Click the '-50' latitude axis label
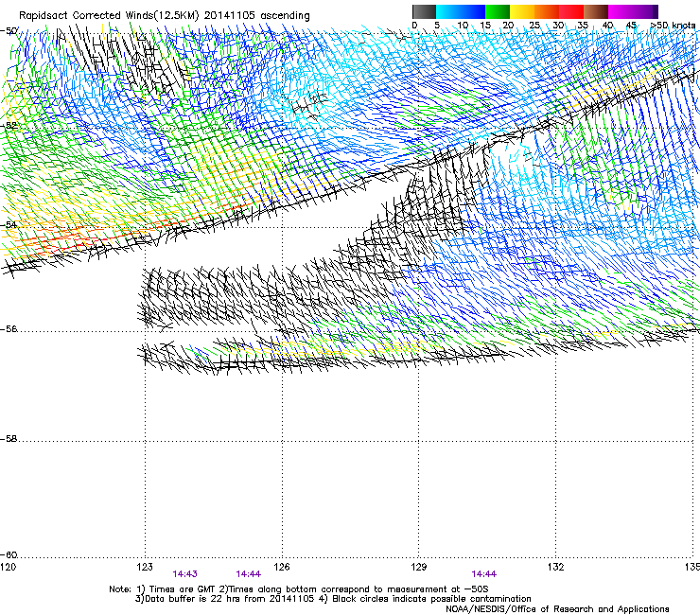The width and height of the screenshot is (700, 615). point(9,31)
